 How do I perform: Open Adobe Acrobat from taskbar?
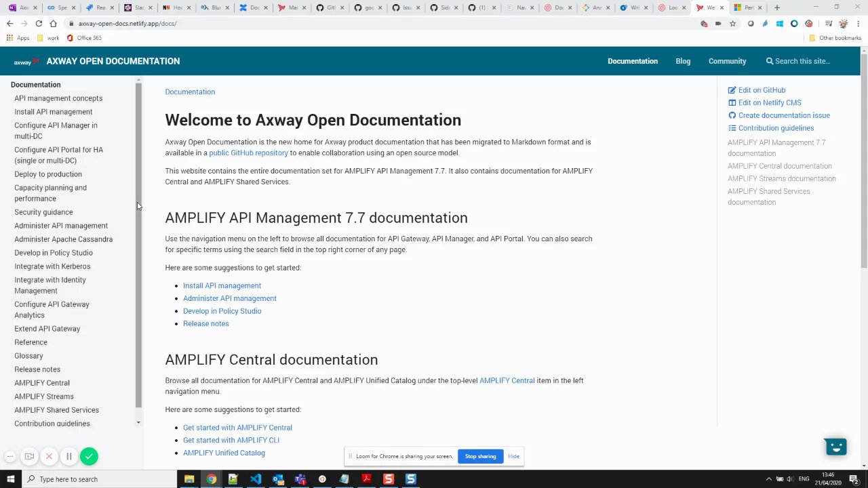click(366, 479)
